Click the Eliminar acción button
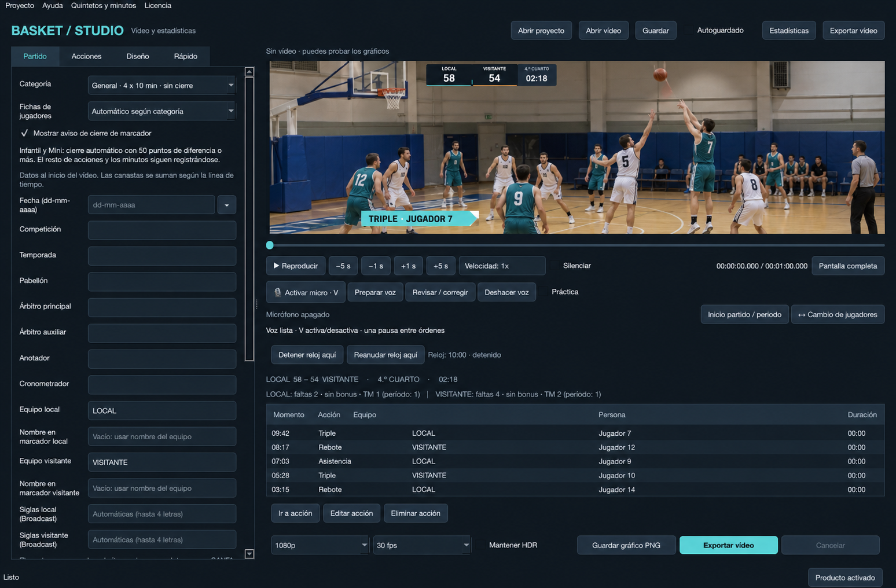 click(x=416, y=513)
